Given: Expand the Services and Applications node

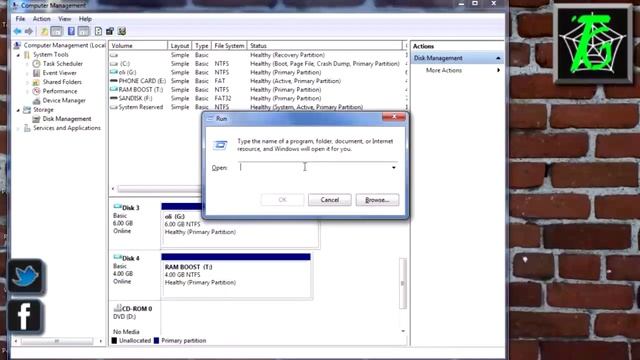Looking at the screenshot, I should tap(18, 128).
